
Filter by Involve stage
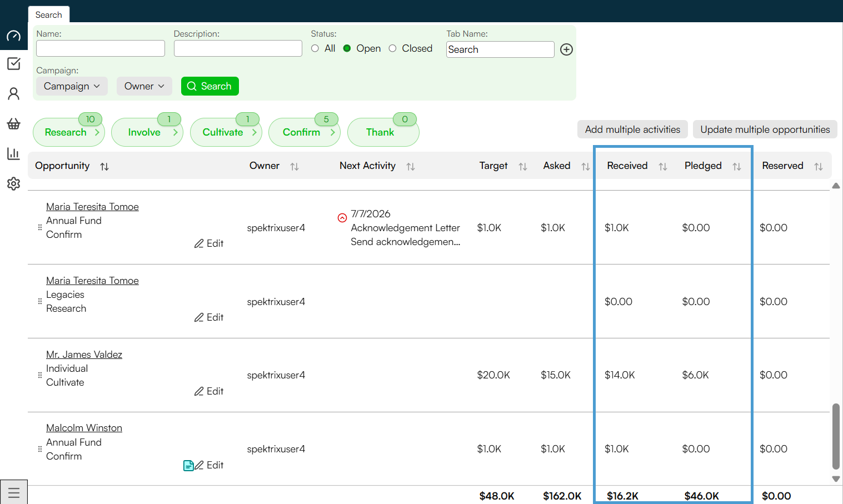click(147, 132)
